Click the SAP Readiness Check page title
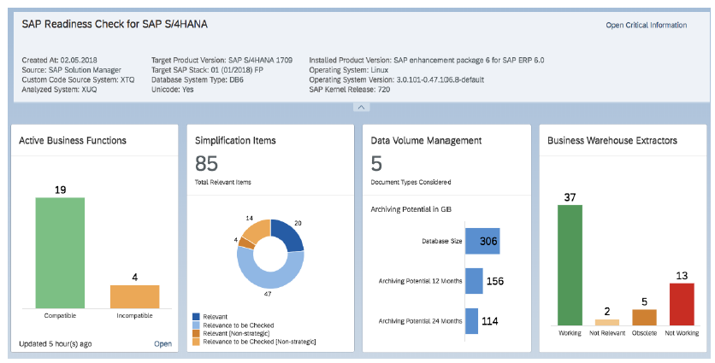 click(114, 24)
